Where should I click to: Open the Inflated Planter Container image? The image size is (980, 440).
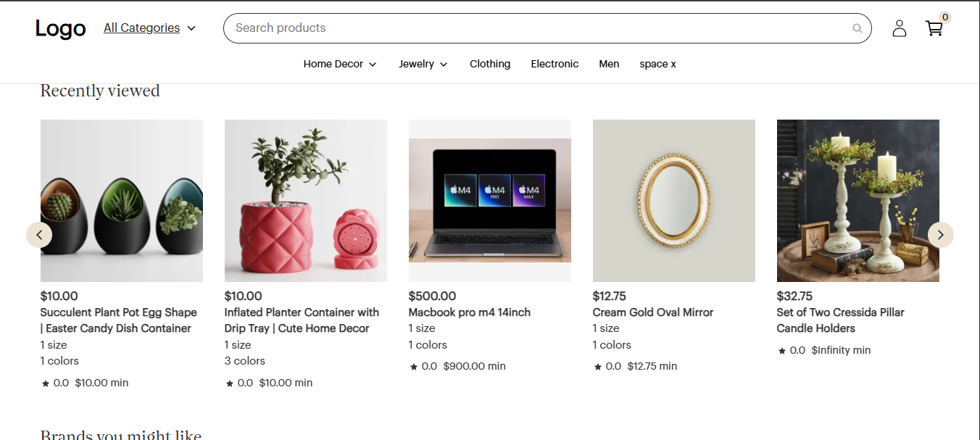pyautogui.click(x=306, y=201)
